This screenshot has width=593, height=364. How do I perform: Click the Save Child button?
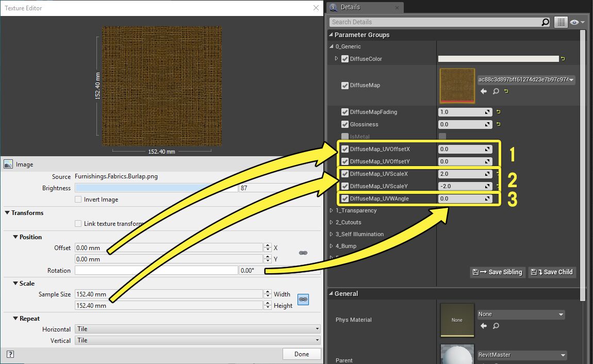(x=552, y=272)
